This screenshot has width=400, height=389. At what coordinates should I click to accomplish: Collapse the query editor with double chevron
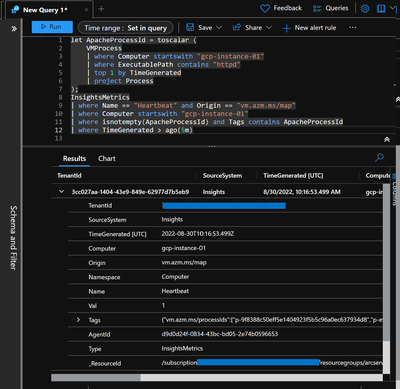click(387, 140)
